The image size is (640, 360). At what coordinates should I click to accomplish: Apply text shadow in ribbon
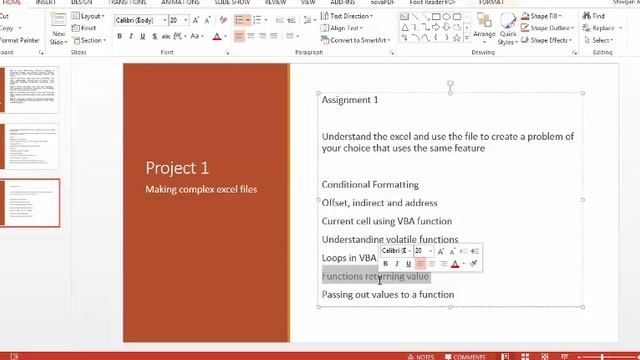click(155, 36)
